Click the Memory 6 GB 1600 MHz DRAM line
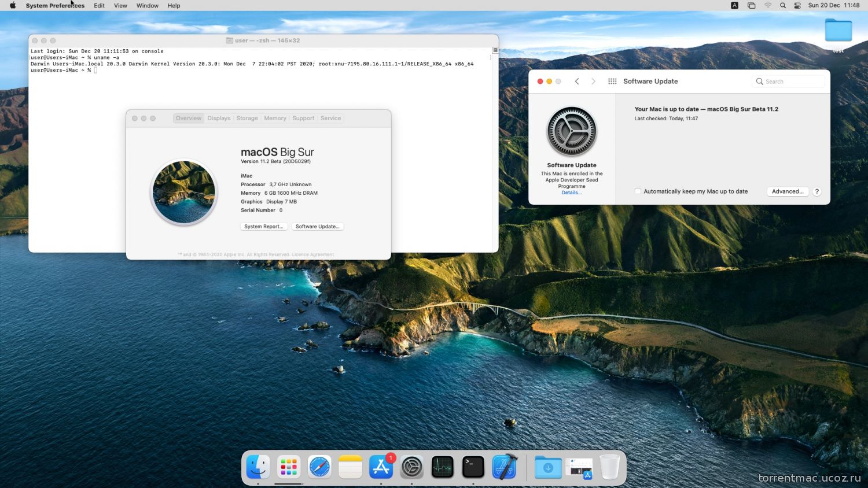This screenshot has width=868, height=488. point(279,193)
